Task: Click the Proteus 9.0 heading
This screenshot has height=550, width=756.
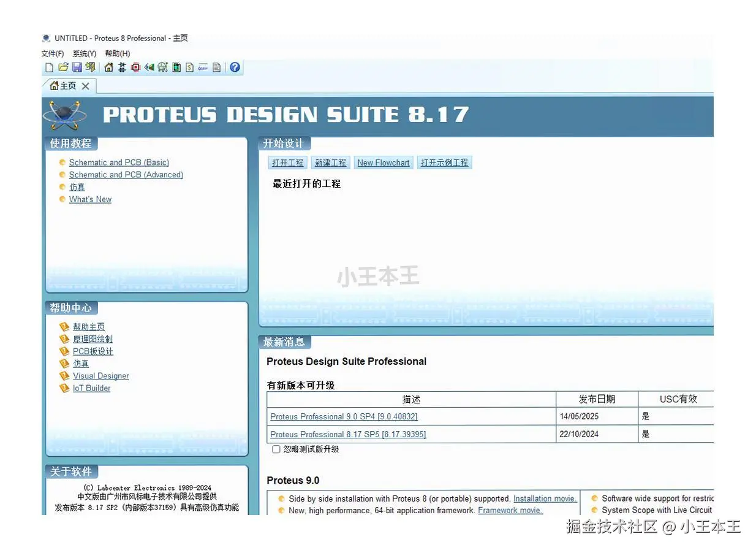Action: 293,481
